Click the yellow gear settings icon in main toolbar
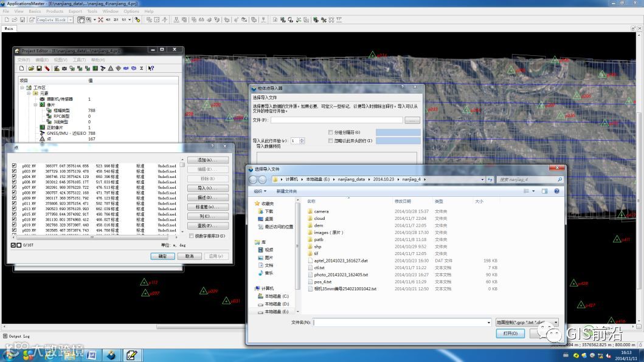 coord(137,19)
